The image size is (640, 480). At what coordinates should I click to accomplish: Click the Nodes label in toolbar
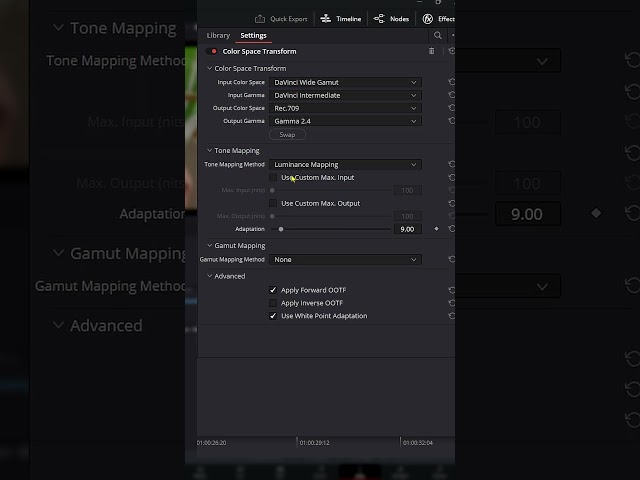coord(399,19)
